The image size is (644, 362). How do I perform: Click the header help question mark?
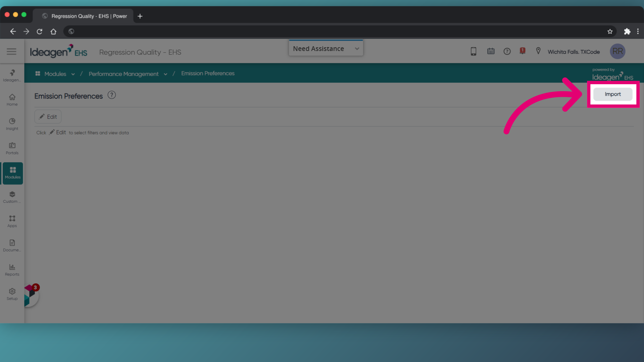507,51
